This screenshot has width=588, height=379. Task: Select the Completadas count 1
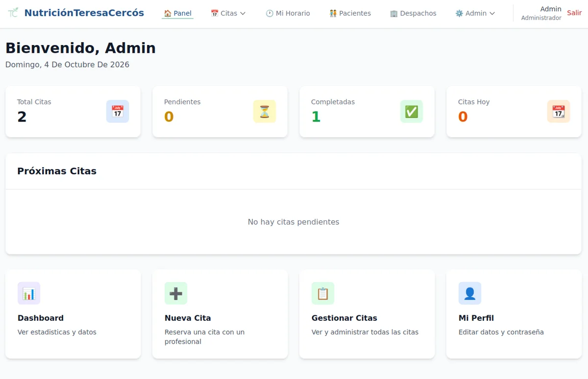[316, 117]
